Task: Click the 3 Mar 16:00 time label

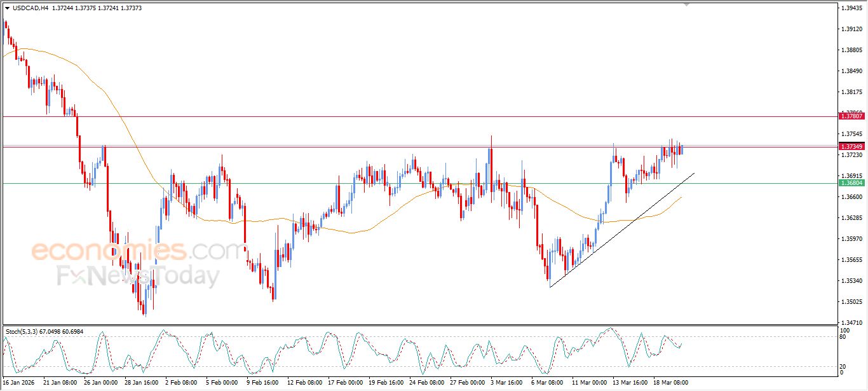Action: (x=507, y=383)
